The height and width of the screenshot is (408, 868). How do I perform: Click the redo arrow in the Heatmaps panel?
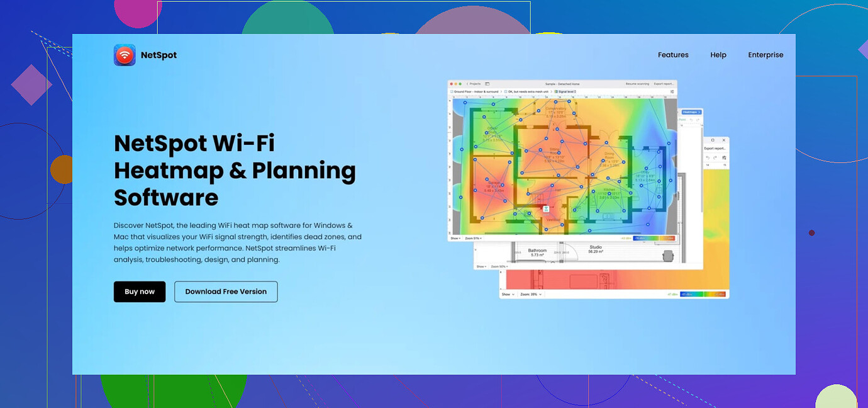[x=698, y=120]
